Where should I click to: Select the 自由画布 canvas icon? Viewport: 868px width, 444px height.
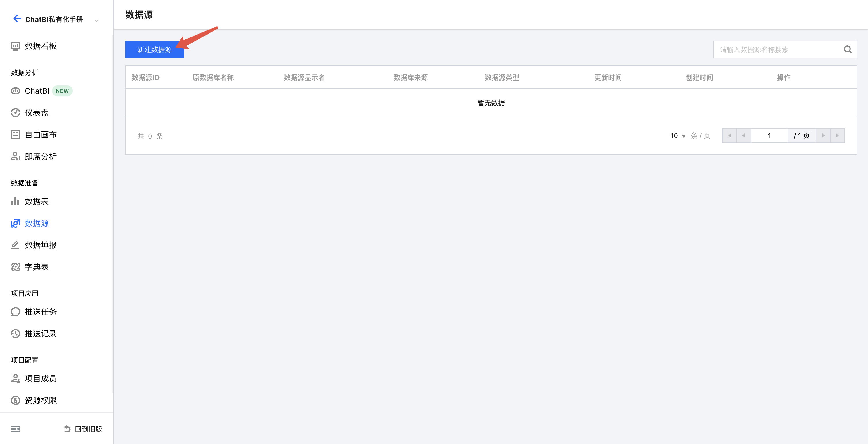tap(15, 135)
